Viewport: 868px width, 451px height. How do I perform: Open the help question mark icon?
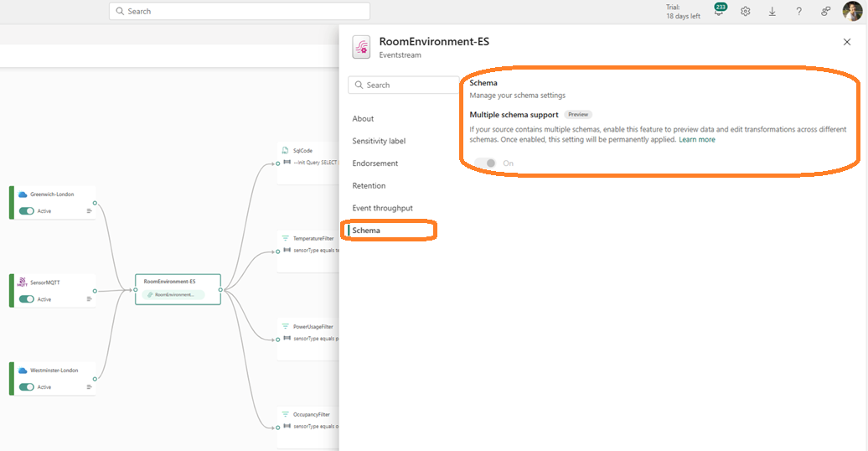pyautogui.click(x=798, y=11)
